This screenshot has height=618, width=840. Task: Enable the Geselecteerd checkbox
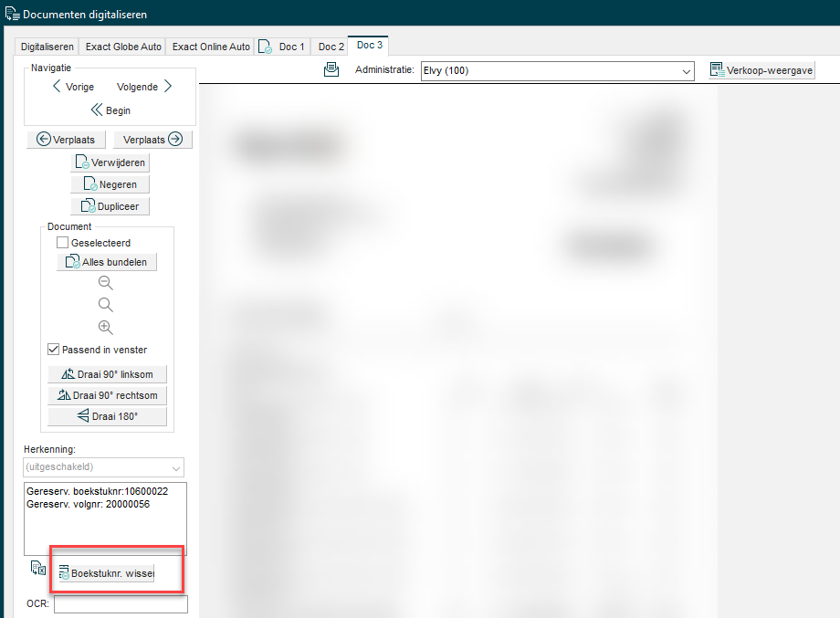click(63, 243)
